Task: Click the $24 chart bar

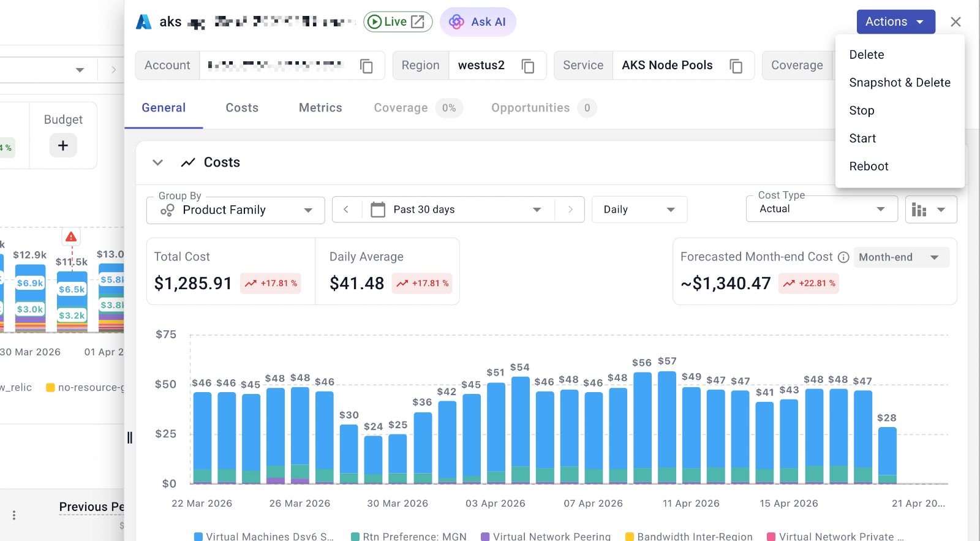Action: (374, 460)
